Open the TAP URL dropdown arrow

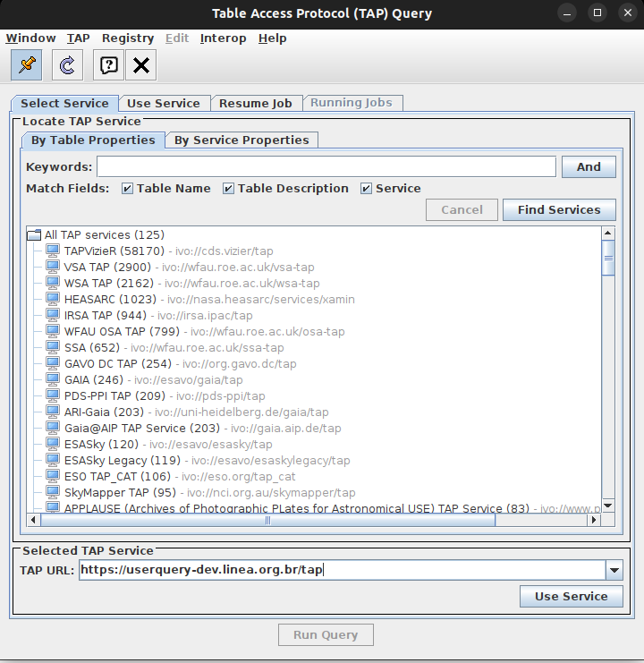point(614,571)
